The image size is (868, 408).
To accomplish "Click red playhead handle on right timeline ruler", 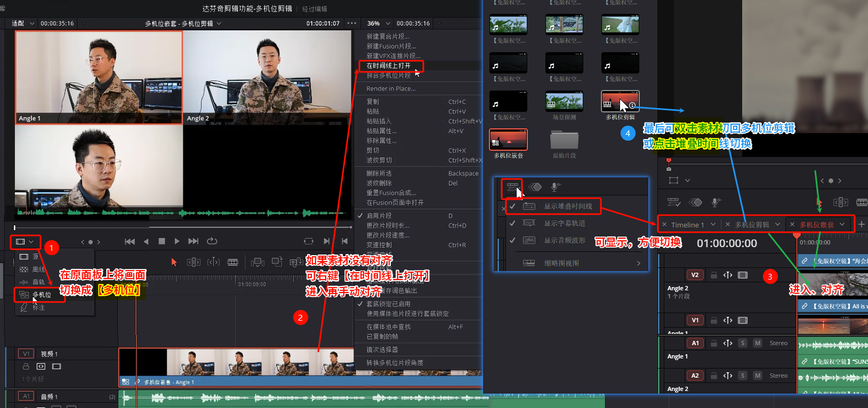I will tap(797, 234).
